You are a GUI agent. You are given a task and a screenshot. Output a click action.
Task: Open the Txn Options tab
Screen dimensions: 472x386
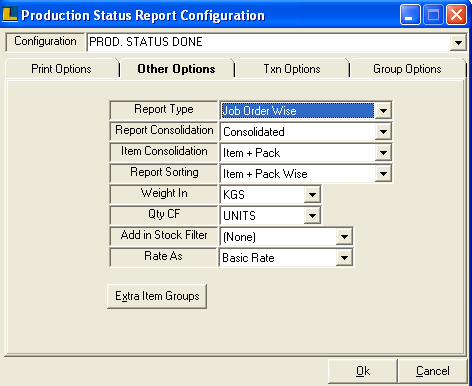[292, 69]
